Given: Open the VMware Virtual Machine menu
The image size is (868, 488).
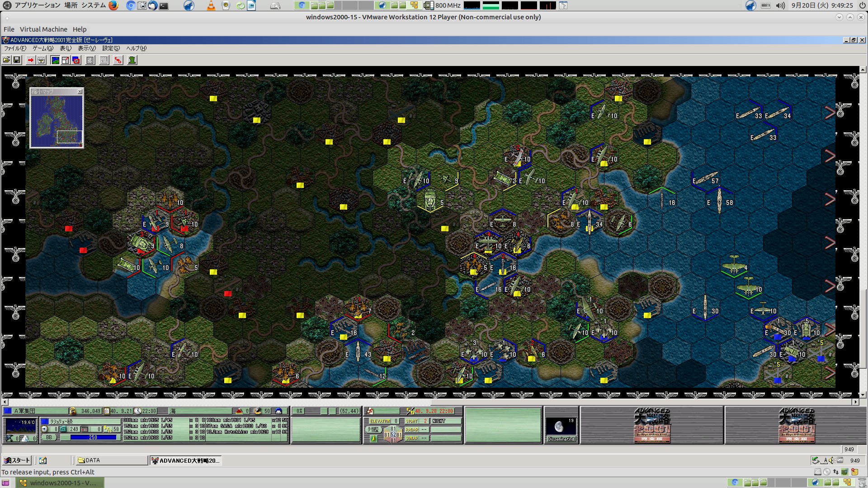Looking at the screenshot, I should pos(43,29).
